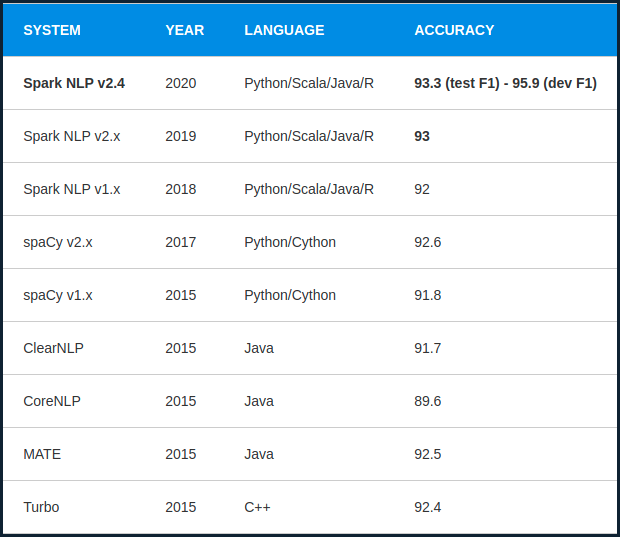The image size is (620, 537).
Task: Click the accuracy value 92.5
Action: click(427, 454)
